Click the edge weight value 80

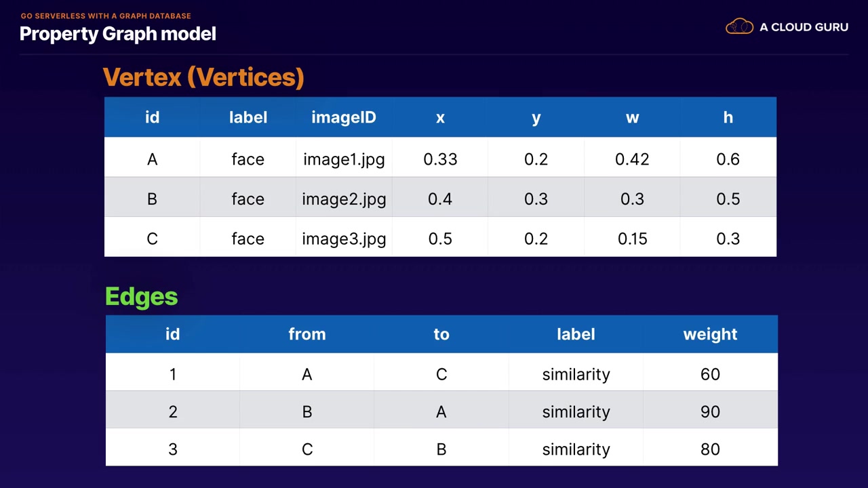point(710,449)
